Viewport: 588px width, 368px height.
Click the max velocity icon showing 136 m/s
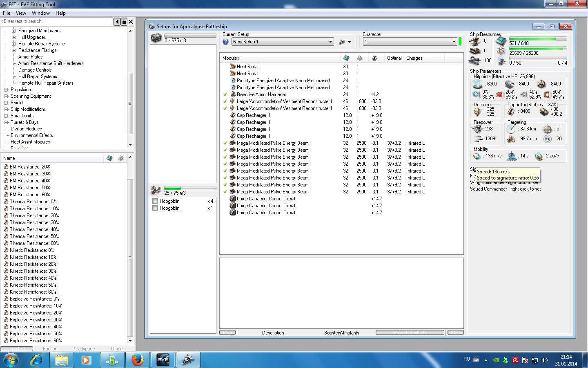[x=477, y=156]
